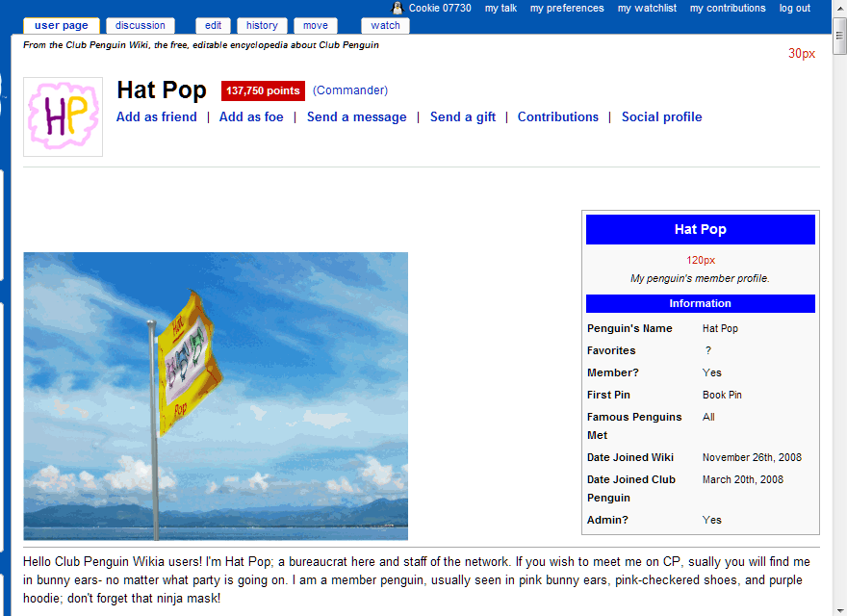Open my contributions
This screenshot has height=616, width=847.
(x=728, y=8)
